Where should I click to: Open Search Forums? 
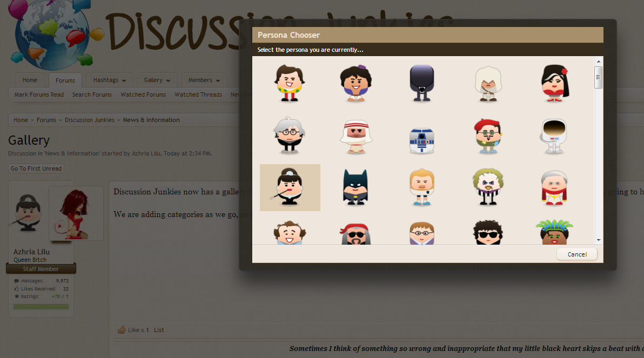click(92, 94)
